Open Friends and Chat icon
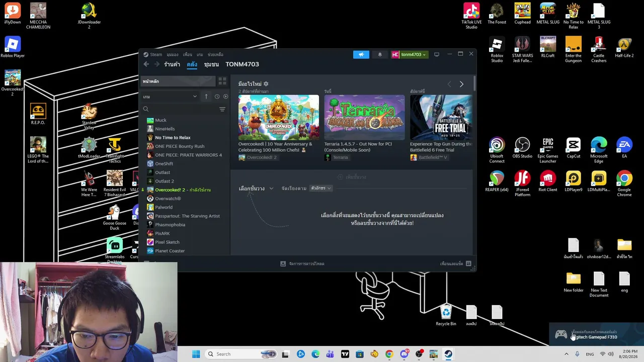The height and width of the screenshot is (362, 644). click(468, 263)
